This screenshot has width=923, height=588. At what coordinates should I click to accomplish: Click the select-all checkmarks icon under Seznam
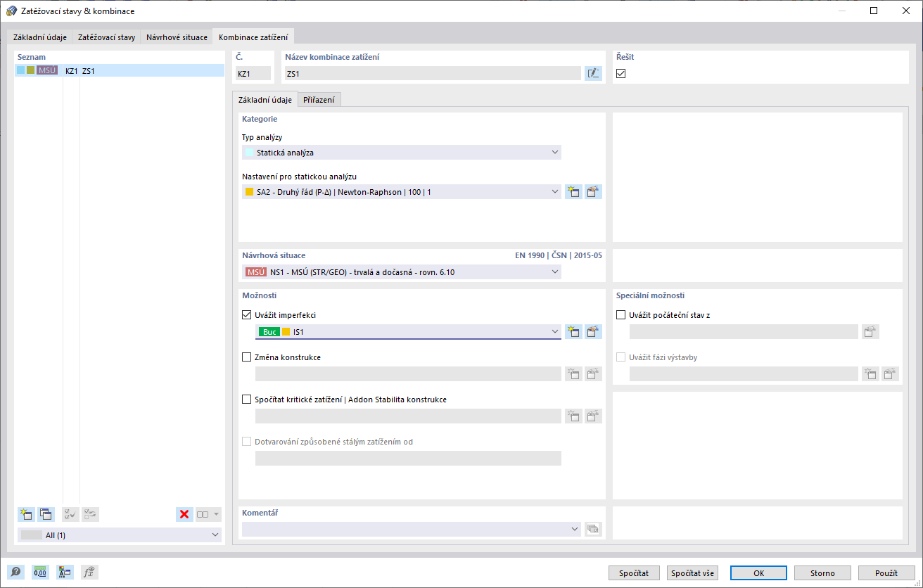(70, 514)
